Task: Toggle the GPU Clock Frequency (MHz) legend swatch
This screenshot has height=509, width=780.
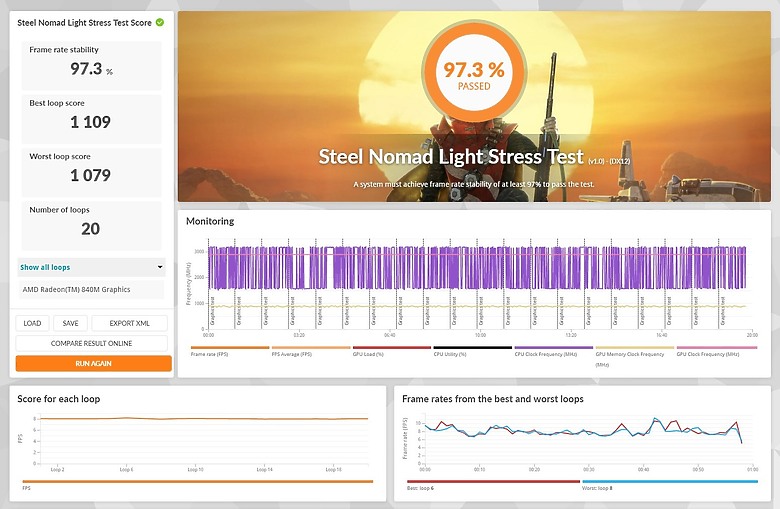Action: click(x=717, y=348)
